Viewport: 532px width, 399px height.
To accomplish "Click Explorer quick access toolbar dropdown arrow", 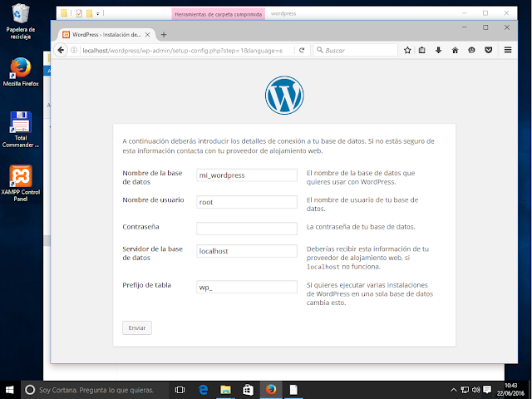I will point(98,14).
